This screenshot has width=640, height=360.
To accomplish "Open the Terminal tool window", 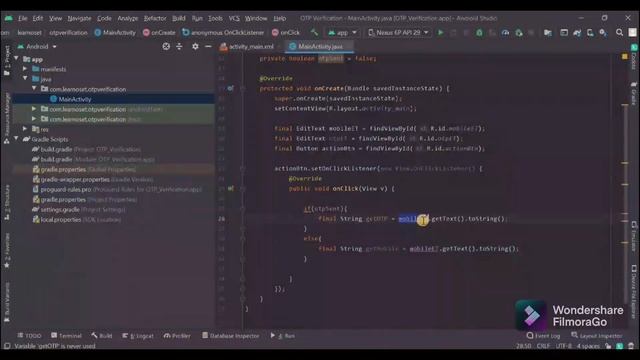I will click(x=67, y=336).
